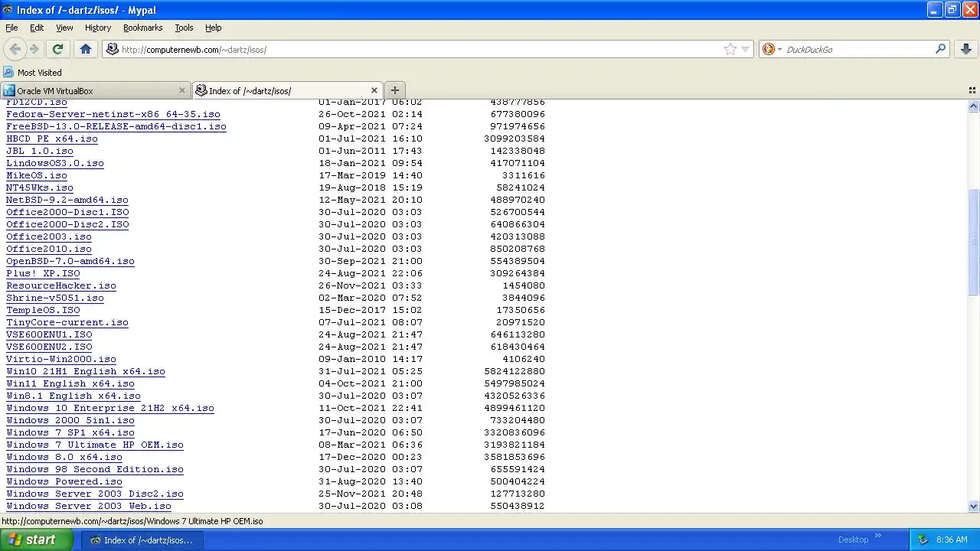
Task: Open the Downloads arrow button
Action: click(966, 49)
